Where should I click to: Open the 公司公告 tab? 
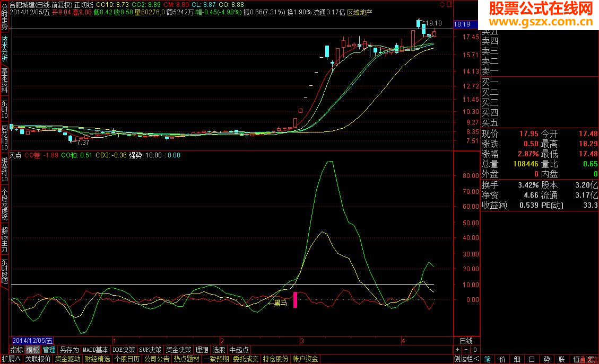tap(157, 359)
